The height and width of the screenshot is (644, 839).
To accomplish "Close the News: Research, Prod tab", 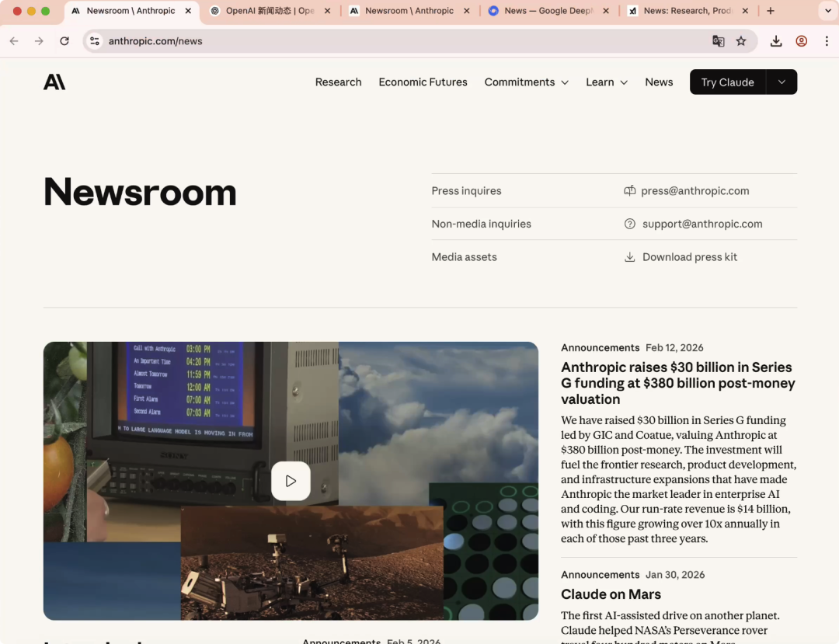I will (x=745, y=11).
